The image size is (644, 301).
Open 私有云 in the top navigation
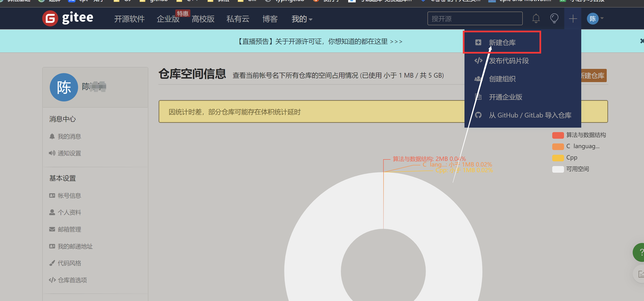(x=238, y=19)
